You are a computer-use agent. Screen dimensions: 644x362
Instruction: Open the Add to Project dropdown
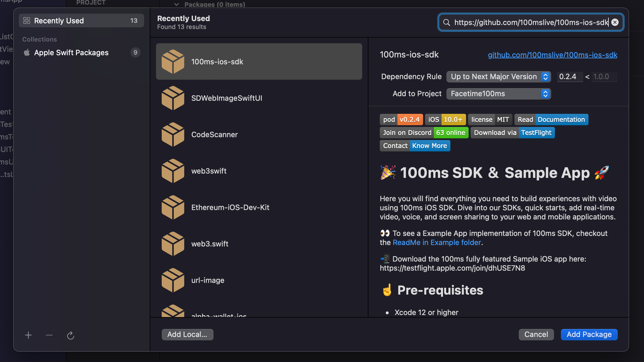pos(499,94)
